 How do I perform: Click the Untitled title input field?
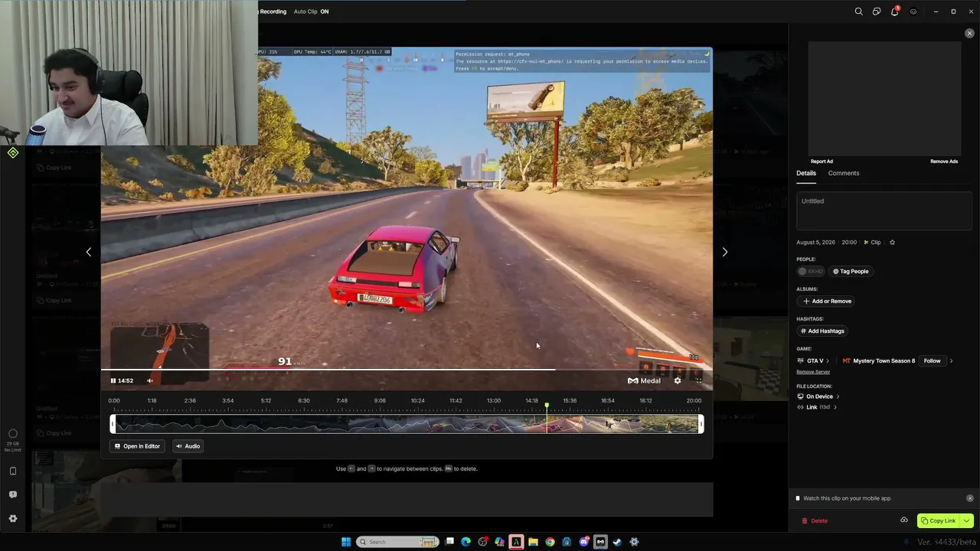pos(884,210)
